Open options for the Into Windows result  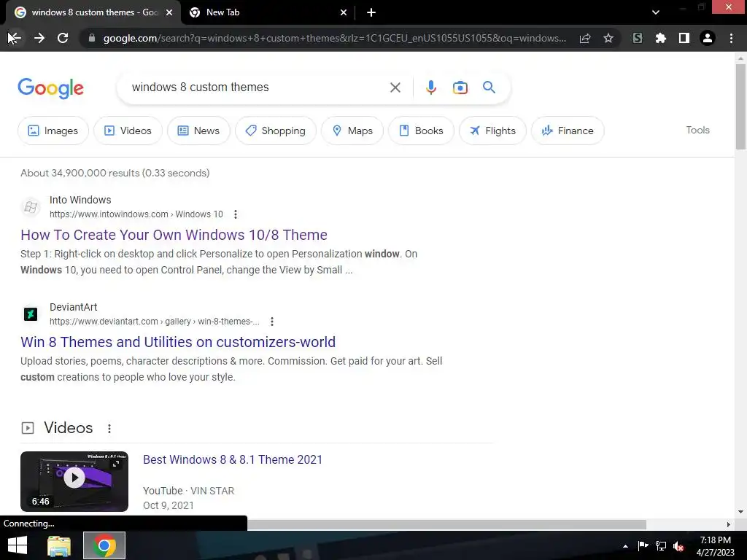(236, 214)
